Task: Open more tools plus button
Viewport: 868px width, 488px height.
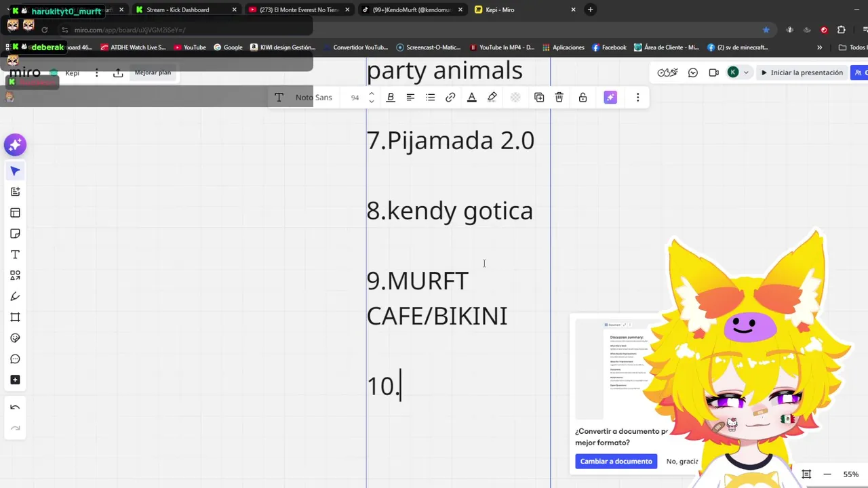Action: [x=15, y=380]
